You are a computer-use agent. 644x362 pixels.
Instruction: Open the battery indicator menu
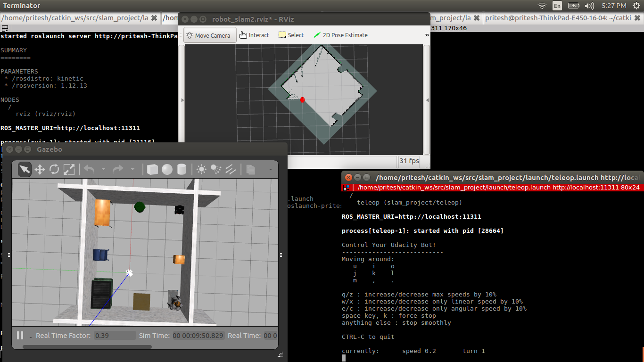[x=573, y=6]
